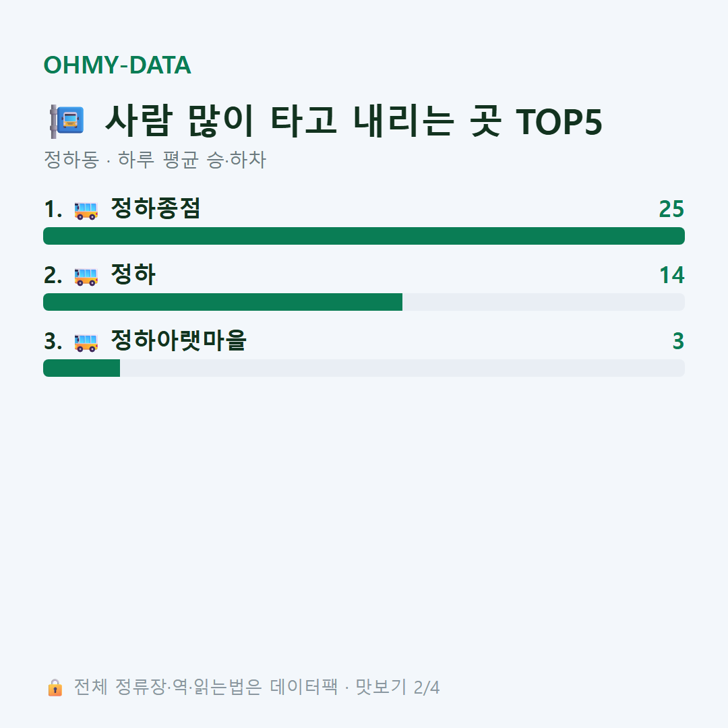Click the 정하동 하루 평균 승·하차 subtitle
The width and height of the screenshot is (728, 728).
155,159
